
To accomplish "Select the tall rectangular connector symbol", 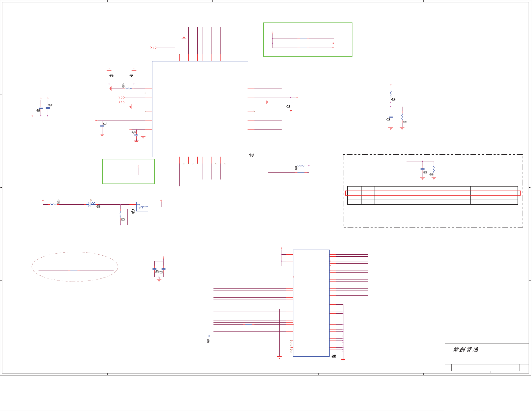I will pos(311,303).
